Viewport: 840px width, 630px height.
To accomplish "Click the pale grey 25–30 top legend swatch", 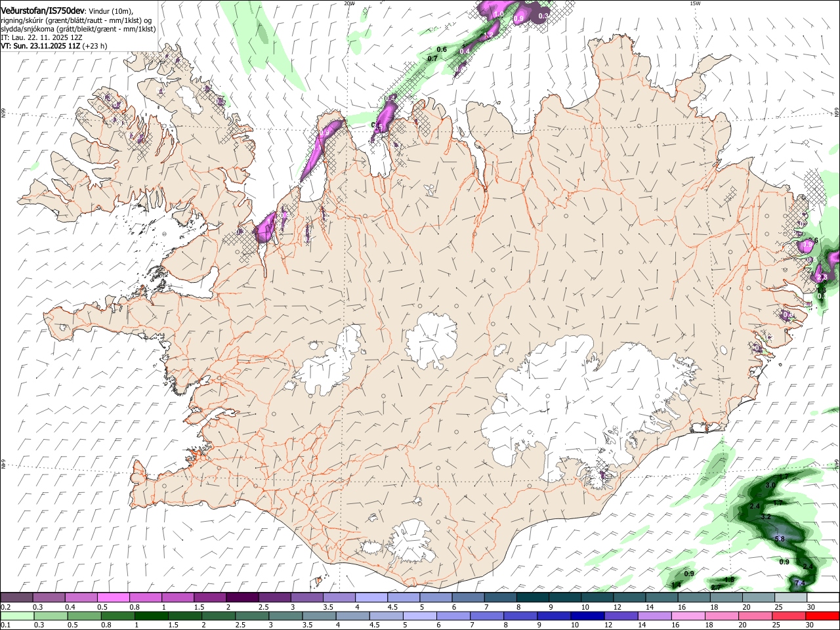I will point(791,597).
